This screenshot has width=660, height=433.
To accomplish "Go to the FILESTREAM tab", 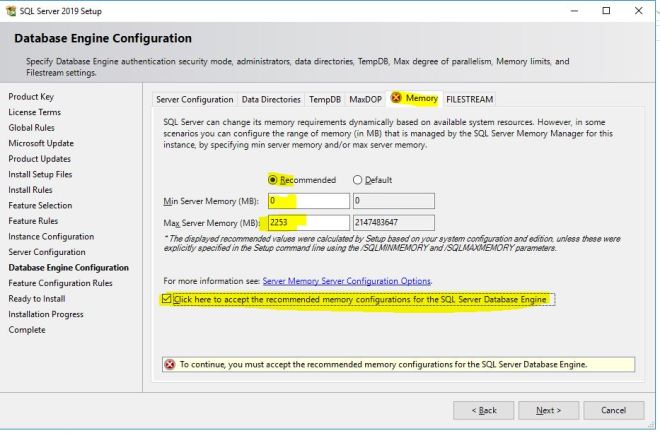I will [470, 99].
